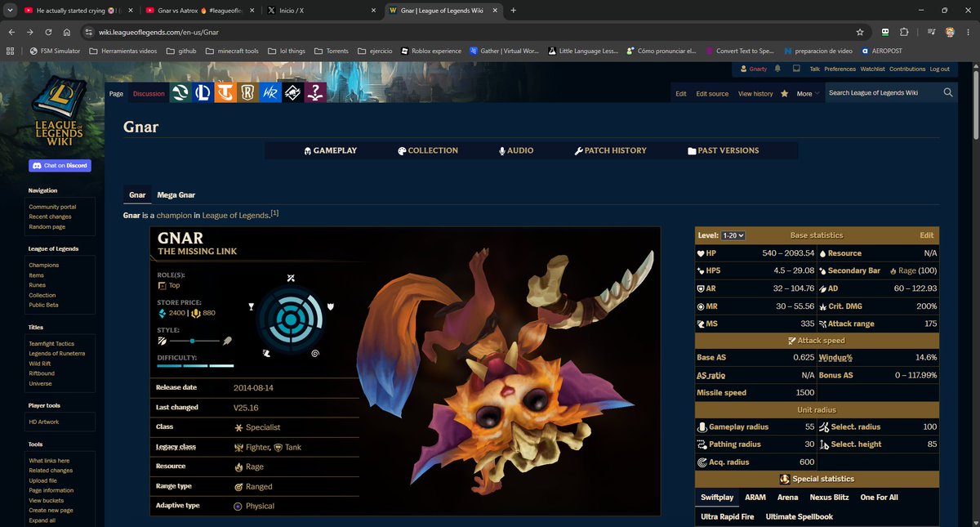Click the Top role icon
This screenshot has width=980, height=527.
[x=162, y=285]
